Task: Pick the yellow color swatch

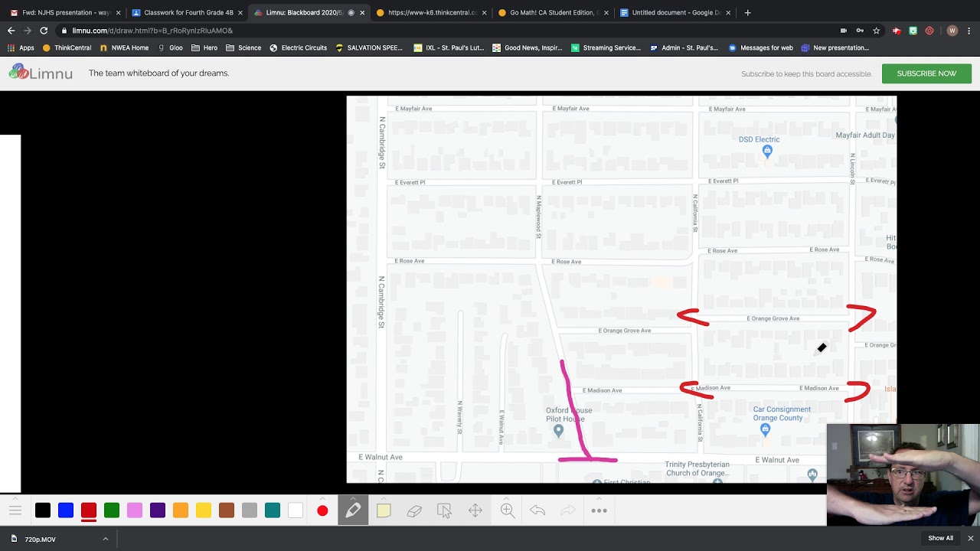Action: [204, 510]
